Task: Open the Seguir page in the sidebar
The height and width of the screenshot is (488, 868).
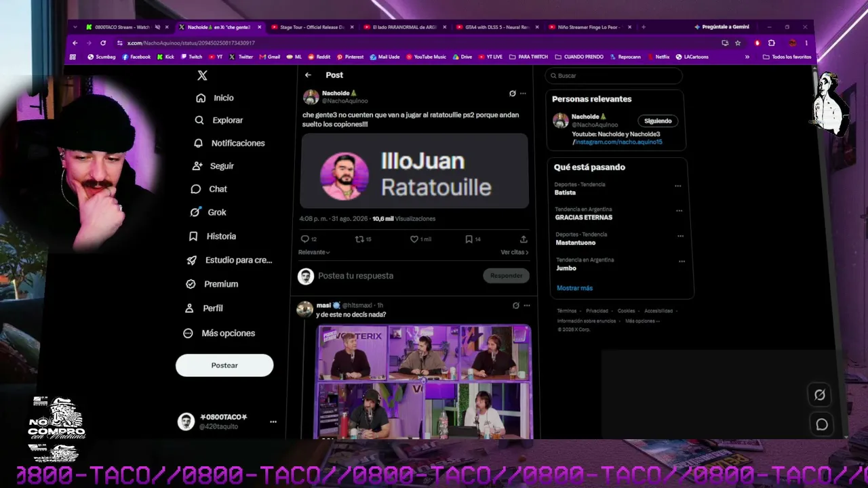Action: (x=213, y=166)
